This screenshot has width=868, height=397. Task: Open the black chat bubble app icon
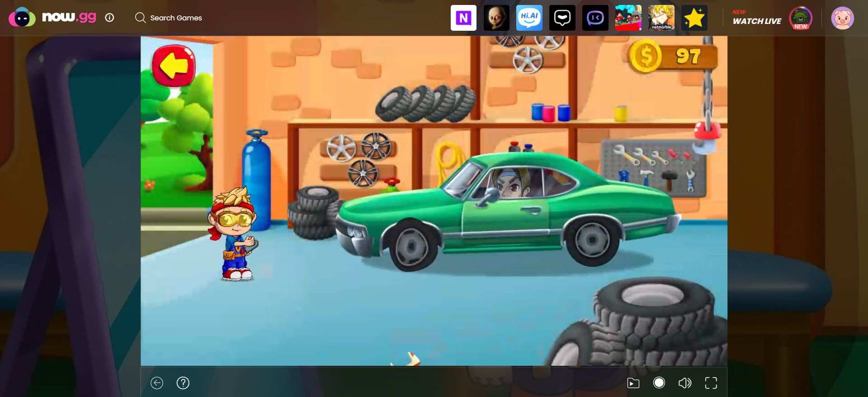click(562, 18)
